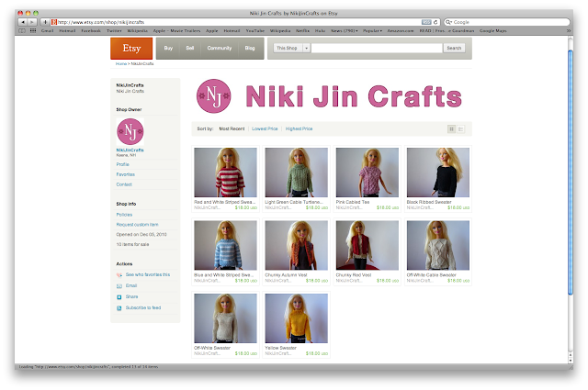
Task: Click the browser URL address field
Action: [239, 22]
